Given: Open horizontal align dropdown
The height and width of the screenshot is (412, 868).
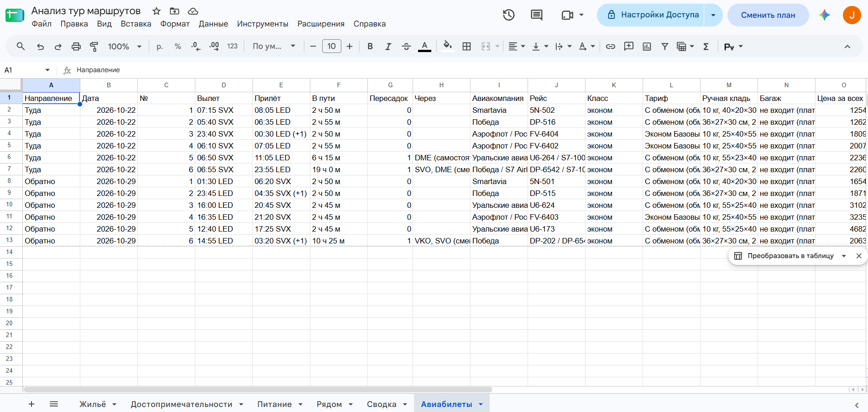Looking at the screenshot, I should (517, 46).
